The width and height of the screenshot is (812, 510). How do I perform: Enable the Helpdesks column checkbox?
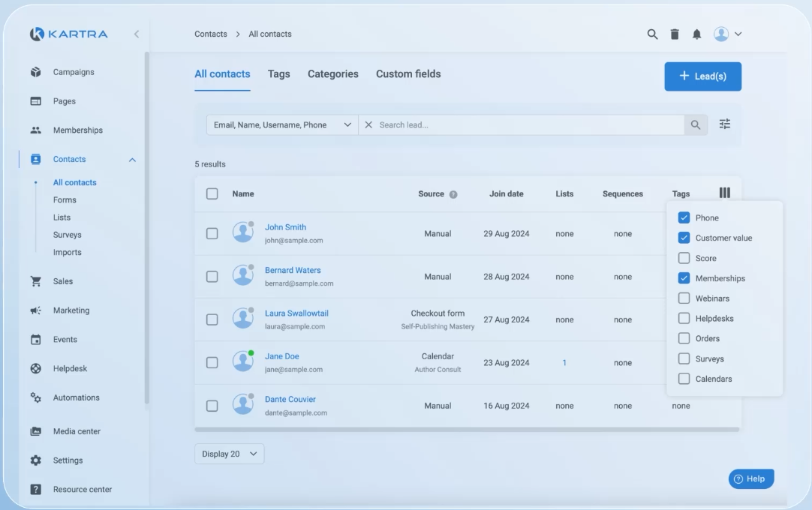point(684,319)
